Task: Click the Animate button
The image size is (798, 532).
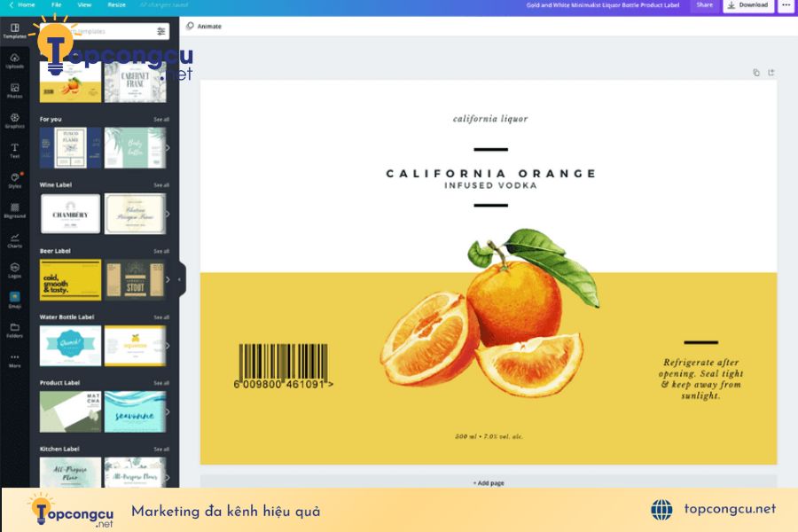Action: [x=204, y=26]
